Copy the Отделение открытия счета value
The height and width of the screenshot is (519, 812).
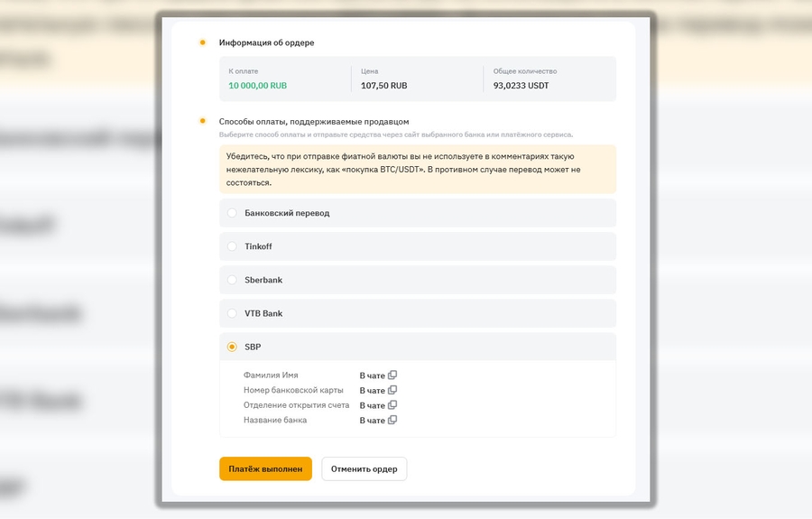pyautogui.click(x=392, y=405)
